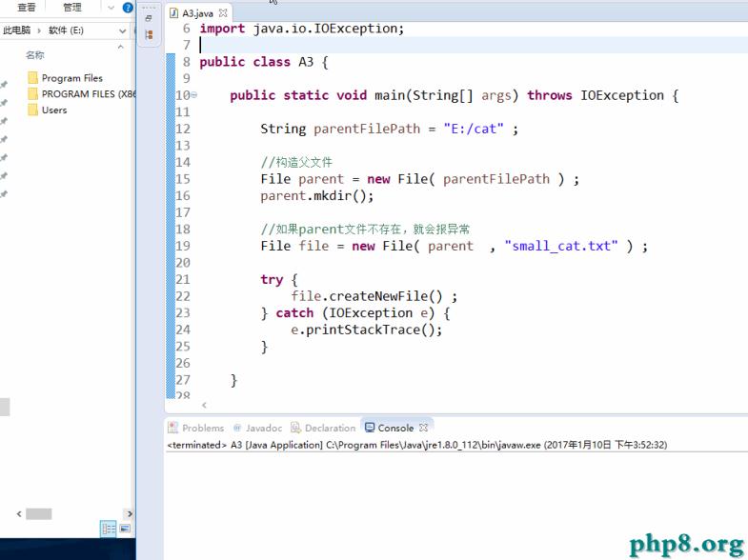Click the class A3 declaration on line 8
Viewport: 748px width, 560px height.
pyautogui.click(x=264, y=62)
